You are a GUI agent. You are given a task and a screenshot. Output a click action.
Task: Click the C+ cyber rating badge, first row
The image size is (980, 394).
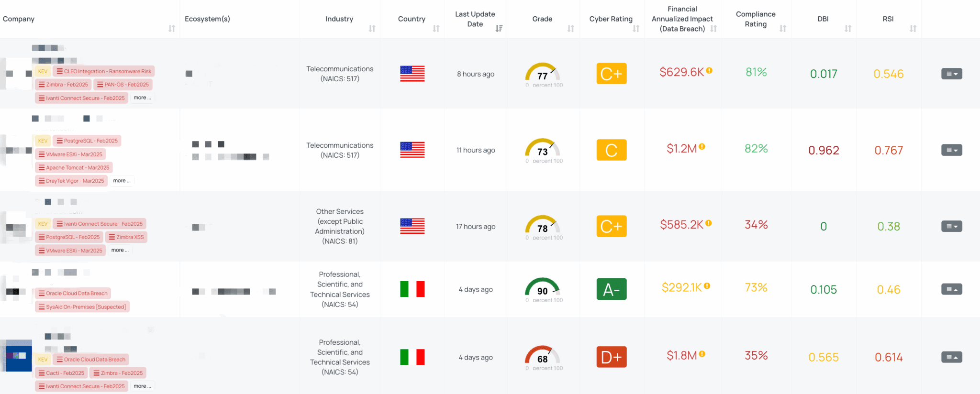coord(611,74)
